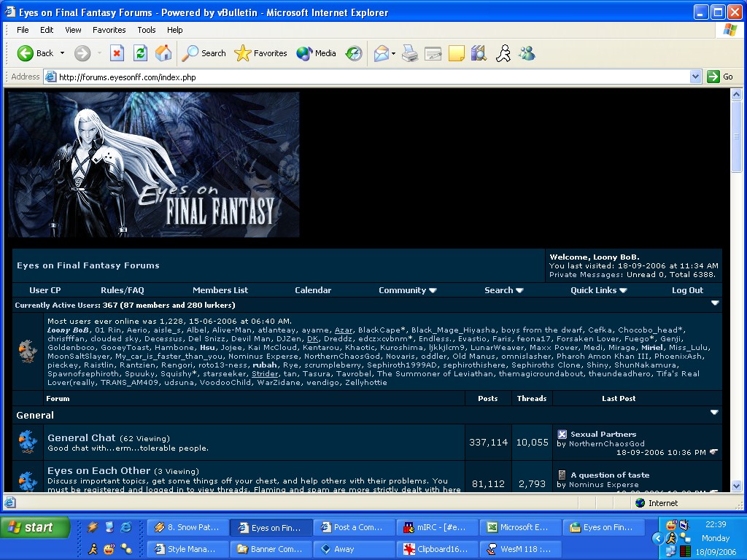Click the Windows Start button
The height and width of the screenshot is (560, 747).
35,527
